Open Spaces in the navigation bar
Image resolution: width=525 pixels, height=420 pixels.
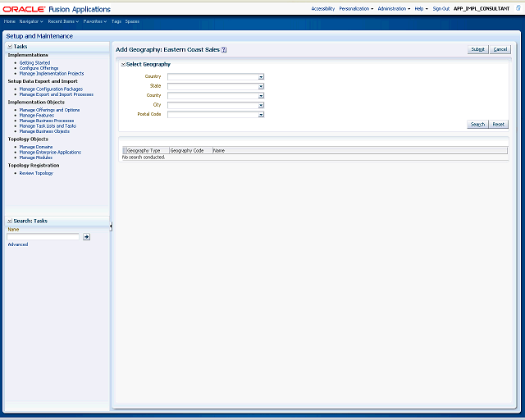[132, 21]
